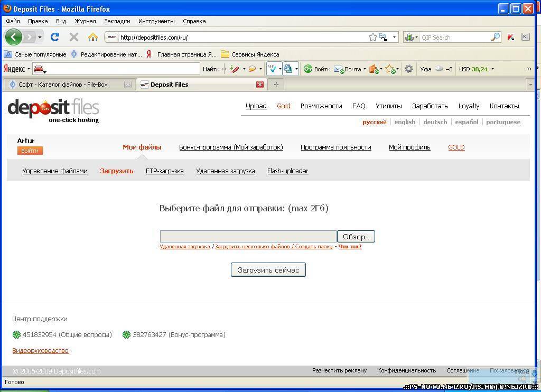The width and height of the screenshot is (541, 392).
Task: Close the Софт - Каталог файлов tab
Action: click(128, 85)
